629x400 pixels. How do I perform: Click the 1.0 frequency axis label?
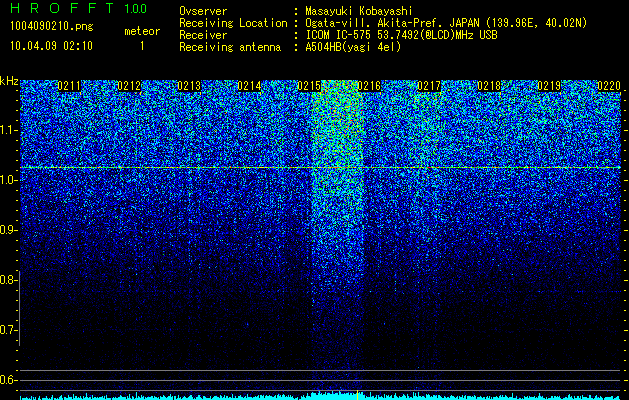[x=8, y=180]
